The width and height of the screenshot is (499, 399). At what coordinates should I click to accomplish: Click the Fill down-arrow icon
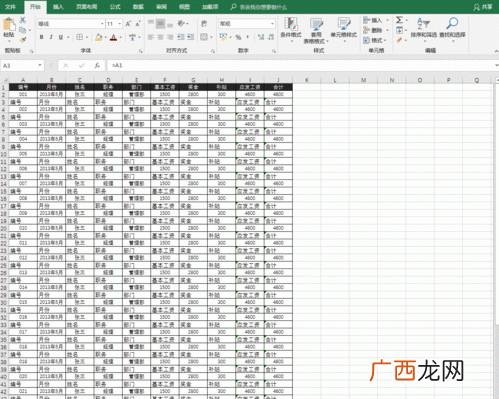point(399,30)
